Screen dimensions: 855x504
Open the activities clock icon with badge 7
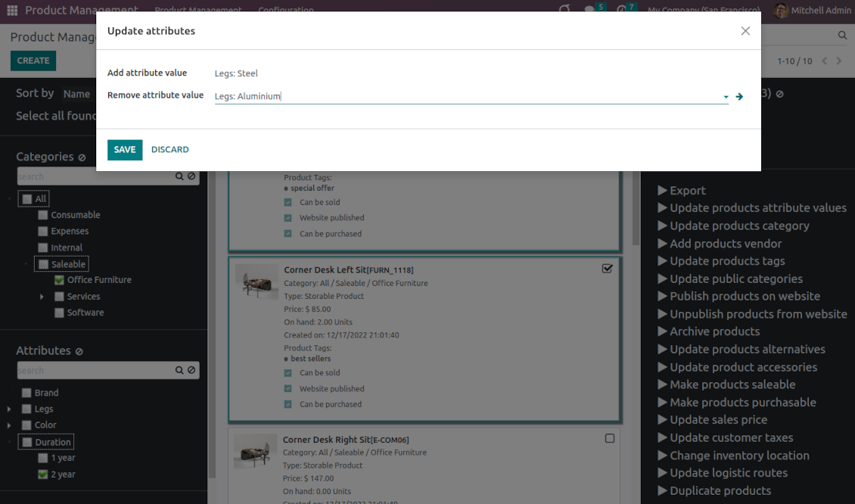click(x=621, y=9)
